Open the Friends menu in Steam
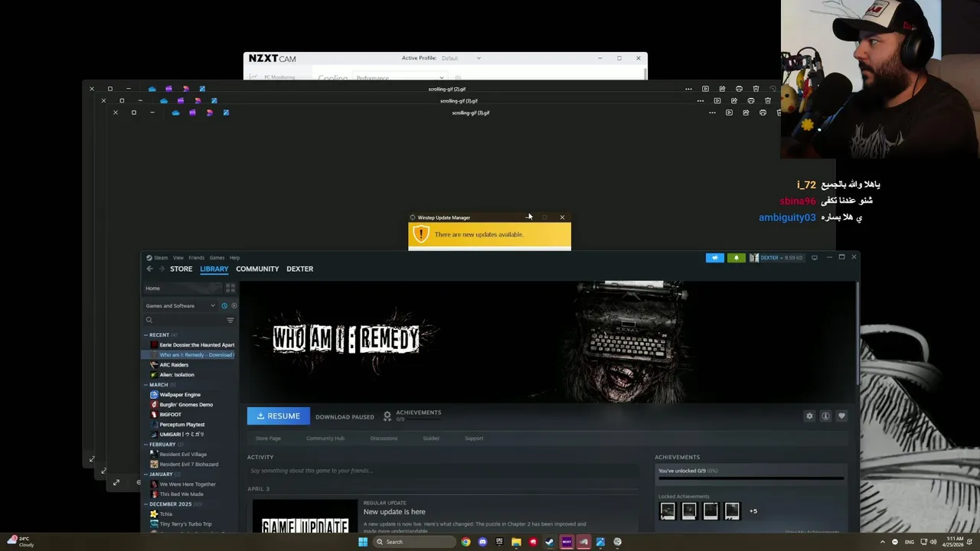The image size is (980, 551). [x=197, y=258]
